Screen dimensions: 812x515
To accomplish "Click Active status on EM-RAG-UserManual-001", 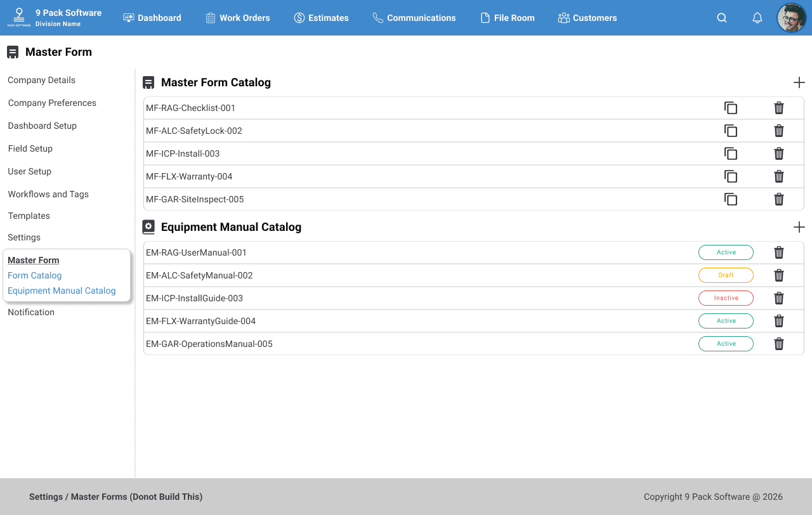I will 726,252.
